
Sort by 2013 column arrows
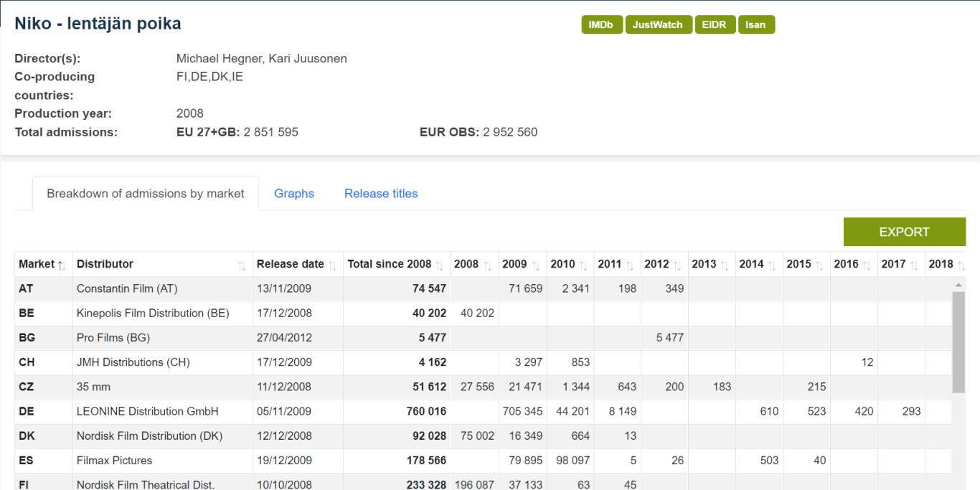click(x=725, y=265)
